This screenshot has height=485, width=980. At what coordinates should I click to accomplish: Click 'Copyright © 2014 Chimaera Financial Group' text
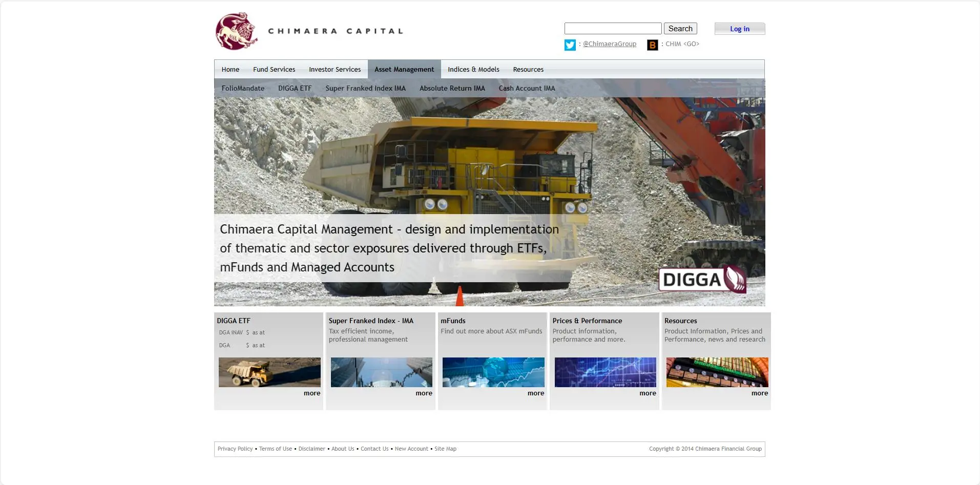pos(705,449)
